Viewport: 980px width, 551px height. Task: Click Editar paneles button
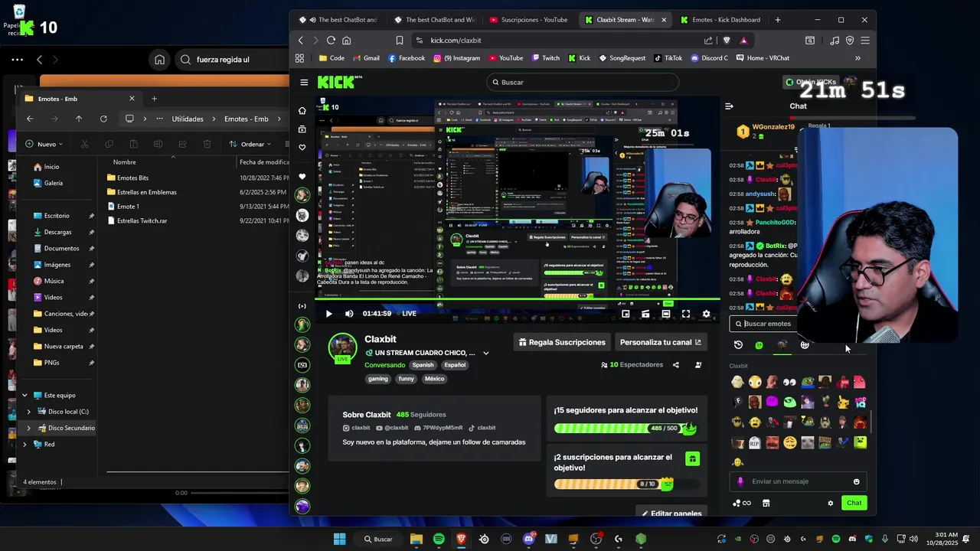671,513
